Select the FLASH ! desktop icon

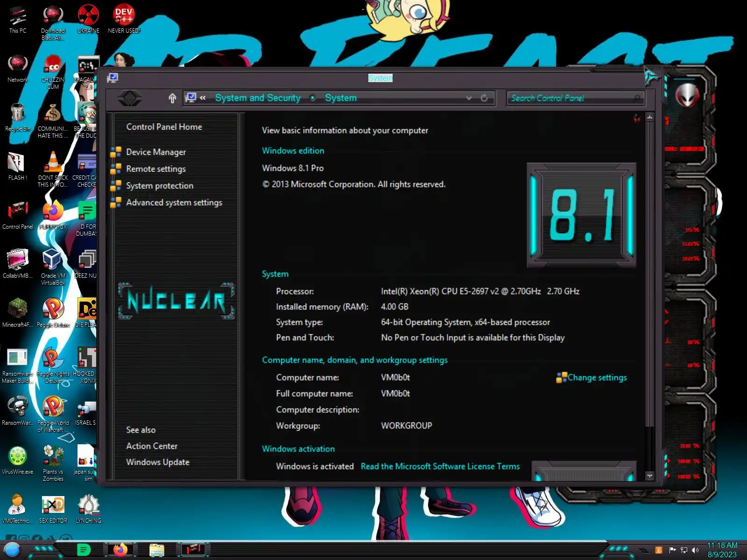point(18,167)
